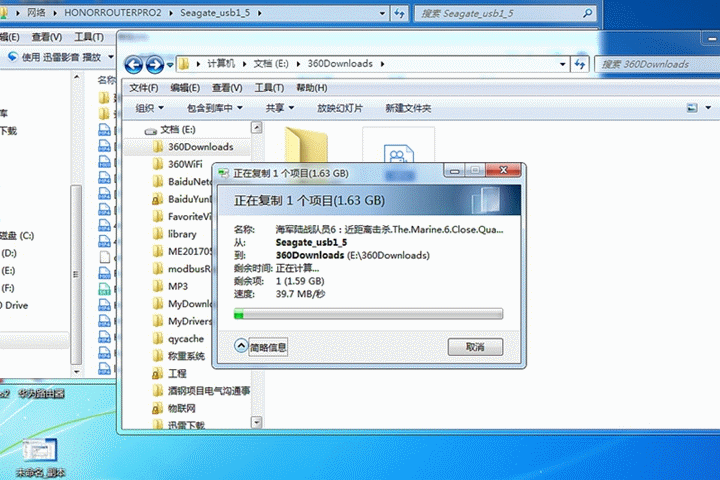Viewport: 720px width, 480px height.
Task: Click the 搜索 360Downloads search field
Action: 659,64
